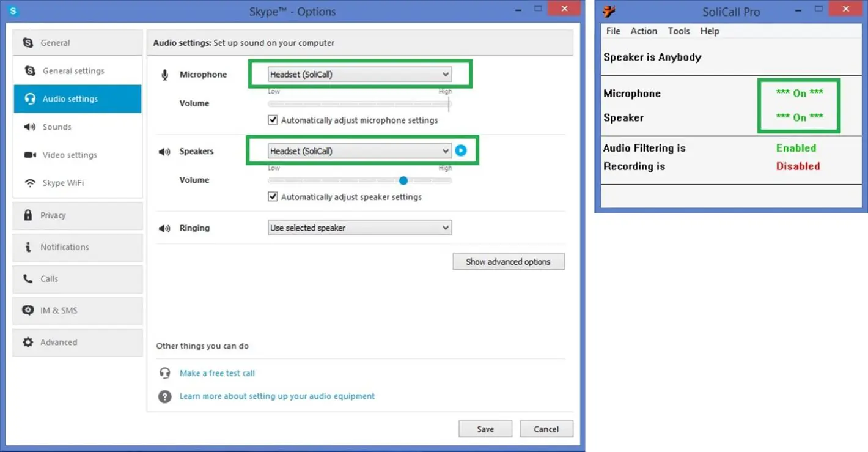Screen dimensions: 868x452
Task: Toggle Automatically adjust speaker settings checkbox
Action: [x=273, y=197]
